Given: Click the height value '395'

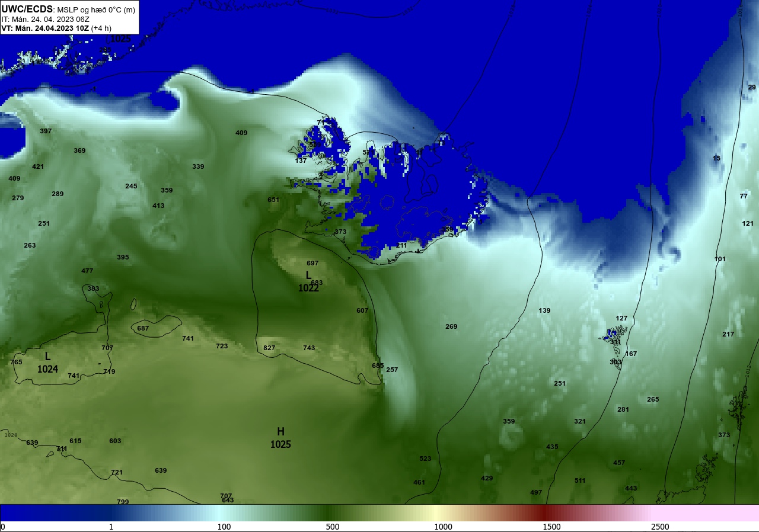Looking at the screenshot, I should pyautogui.click(x=123, y=257).
